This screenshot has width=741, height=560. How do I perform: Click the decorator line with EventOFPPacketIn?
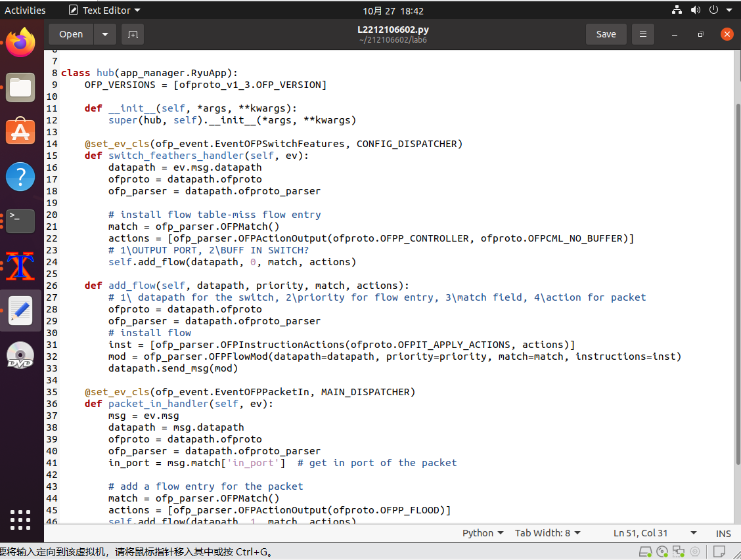coord(250,392)
